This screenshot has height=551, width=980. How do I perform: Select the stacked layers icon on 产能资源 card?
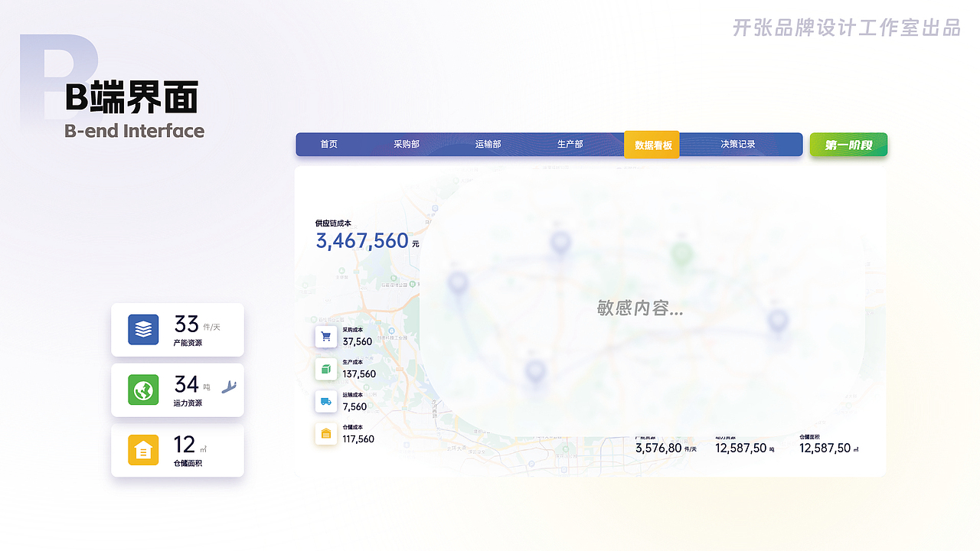pyautogui.click(x=142, y=329)
